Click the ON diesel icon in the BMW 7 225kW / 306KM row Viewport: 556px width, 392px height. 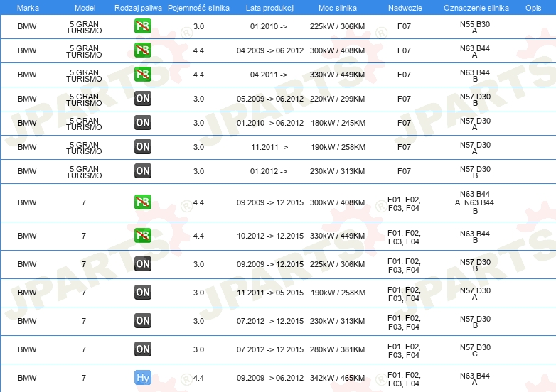[142, 263]
